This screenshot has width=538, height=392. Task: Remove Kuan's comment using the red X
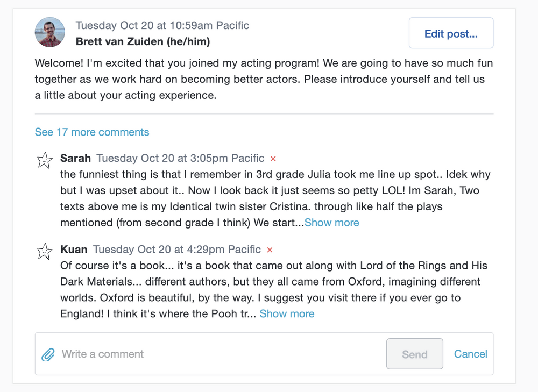tap(270, 250)
